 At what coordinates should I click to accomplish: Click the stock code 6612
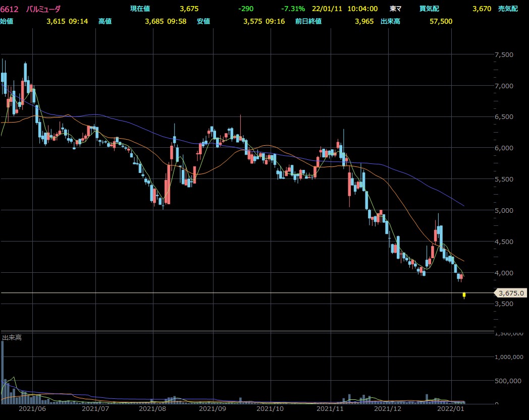[9, 9]
